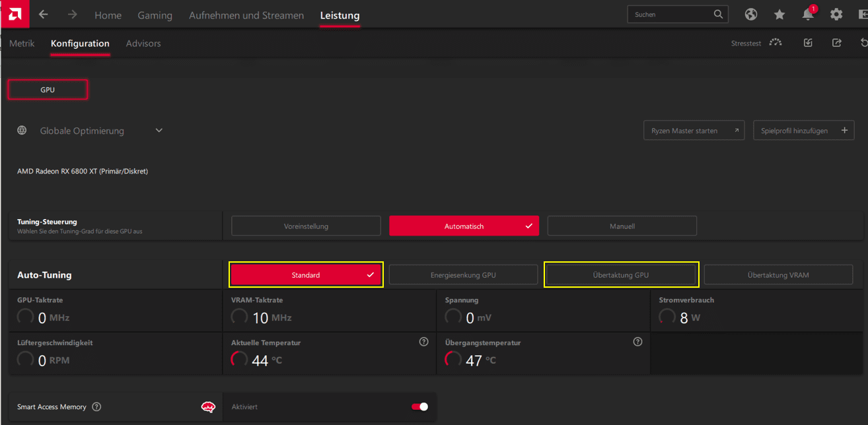Switch to the Advisors sub-tab
Screen dimensions: 868x425
click(x=143, y=44)
